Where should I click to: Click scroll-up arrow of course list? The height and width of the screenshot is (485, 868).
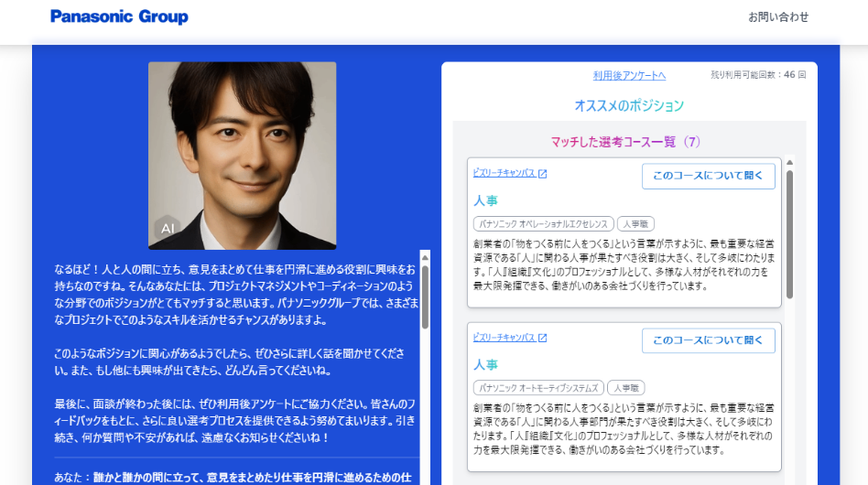[x=789, y=163]
